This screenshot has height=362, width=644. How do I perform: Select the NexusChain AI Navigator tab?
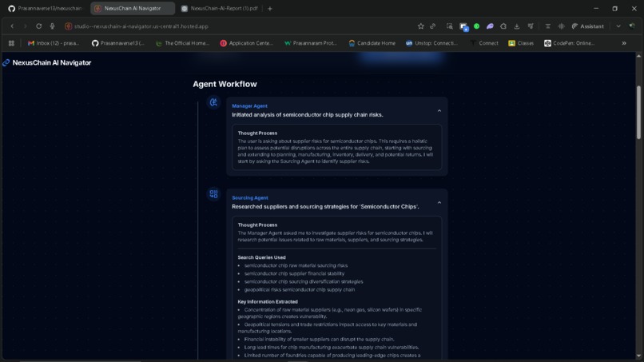click(133, 8)
